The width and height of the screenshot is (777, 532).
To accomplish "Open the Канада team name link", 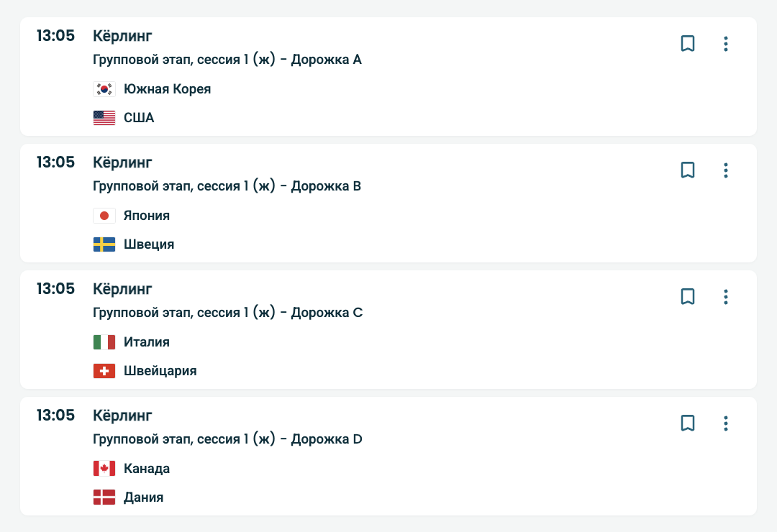I will point(147,469).
